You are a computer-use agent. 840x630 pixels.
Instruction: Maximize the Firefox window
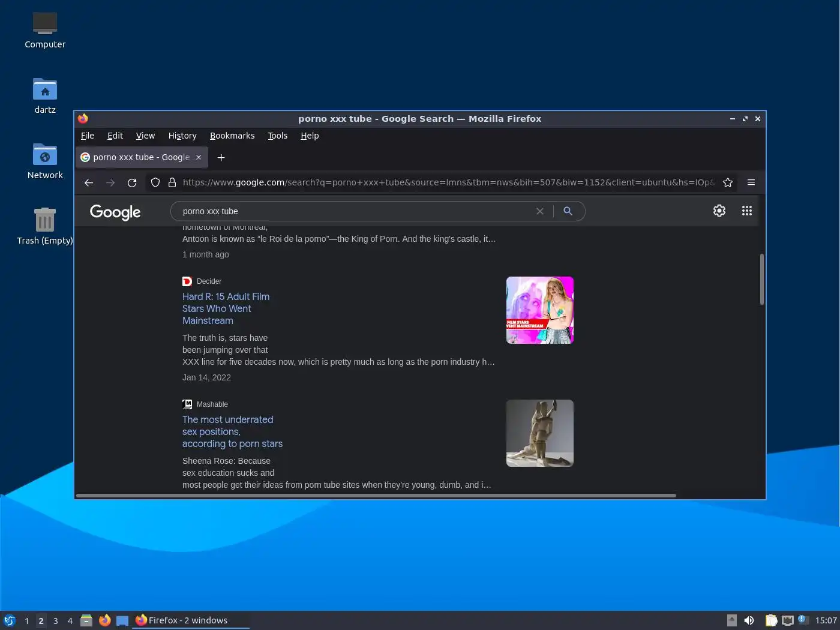pos(745,119)
